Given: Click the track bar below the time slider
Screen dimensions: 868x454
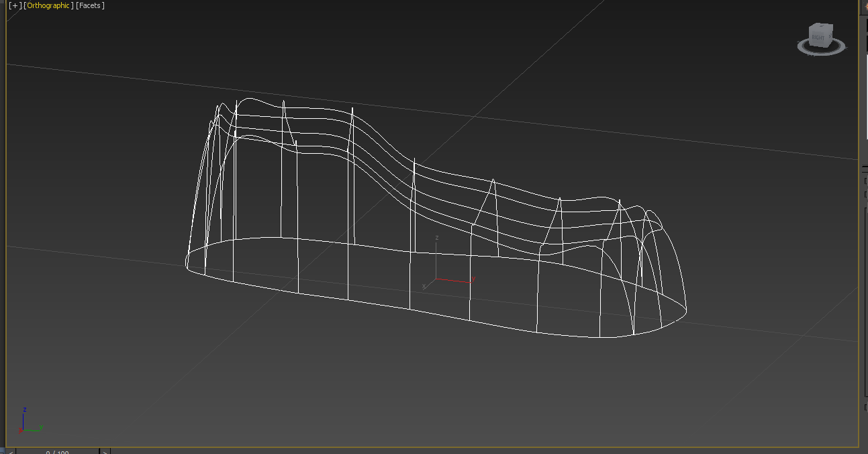Looking at the screenshot, I should tap(201, 453).
